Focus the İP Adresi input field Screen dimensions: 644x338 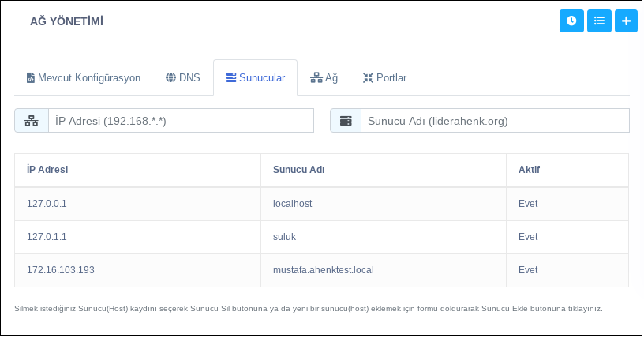182,121
